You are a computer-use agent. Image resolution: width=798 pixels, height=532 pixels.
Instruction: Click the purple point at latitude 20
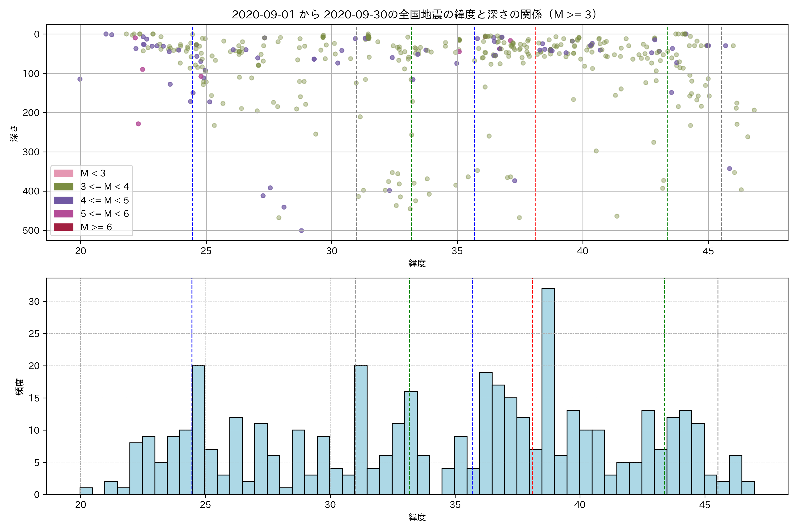click(80, 79)
